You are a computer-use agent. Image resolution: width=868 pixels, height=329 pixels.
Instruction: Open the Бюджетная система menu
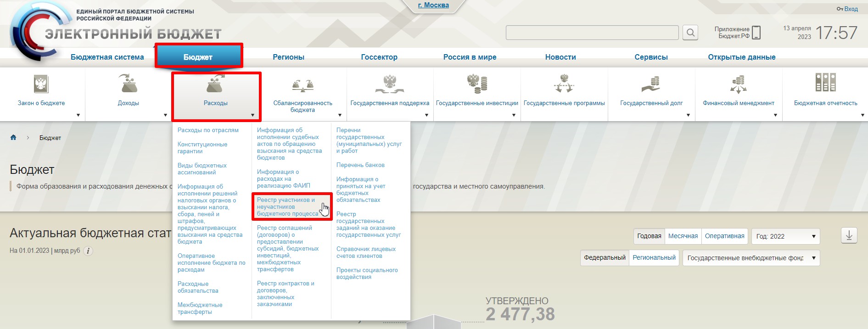107,57
